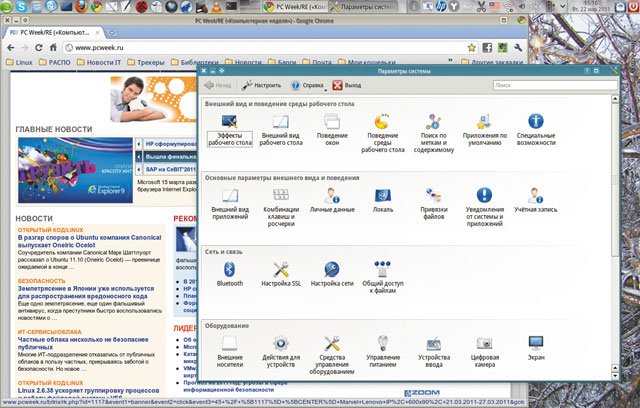This screenshot has width=640, height=408.
Task: Expand the hidden bookmarks overflow chevron
Action: 450,60
